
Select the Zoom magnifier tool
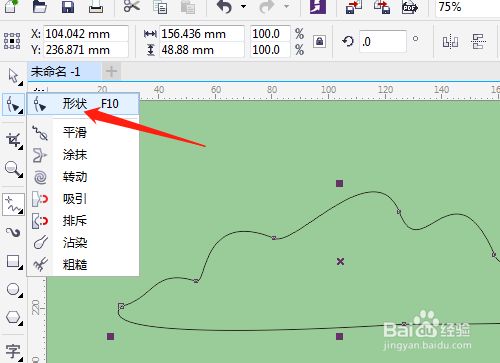pyautogui.click(x=14, y=169)
